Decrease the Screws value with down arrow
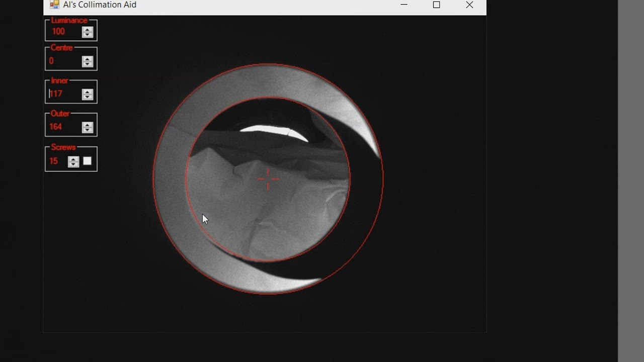 73,164
